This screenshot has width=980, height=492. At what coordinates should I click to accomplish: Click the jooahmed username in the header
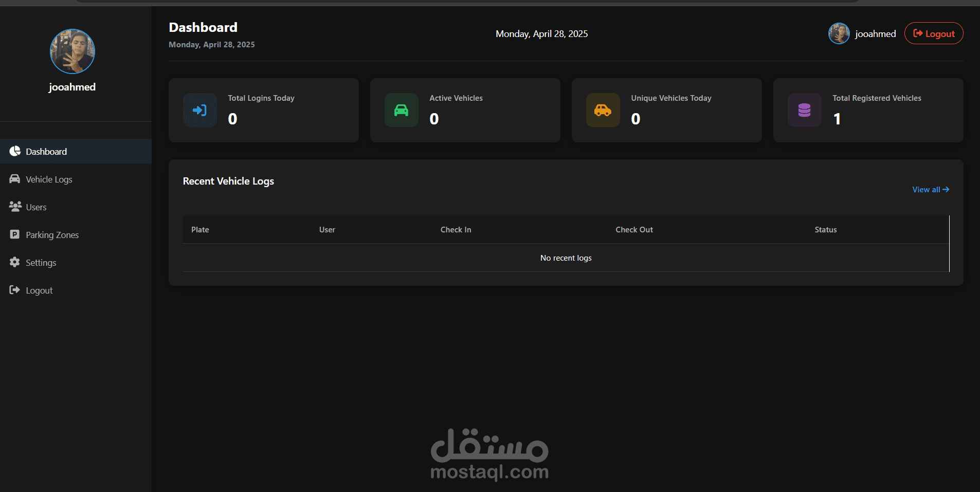(875, 34)
